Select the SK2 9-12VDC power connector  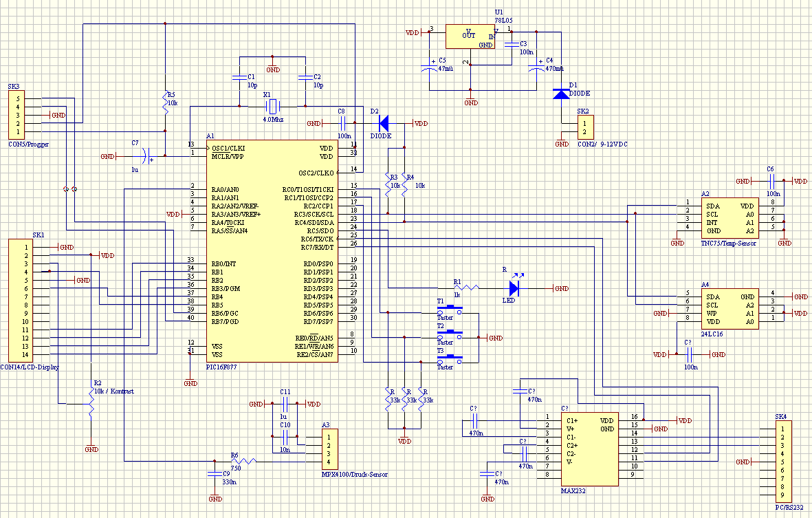tap(585, 128)
